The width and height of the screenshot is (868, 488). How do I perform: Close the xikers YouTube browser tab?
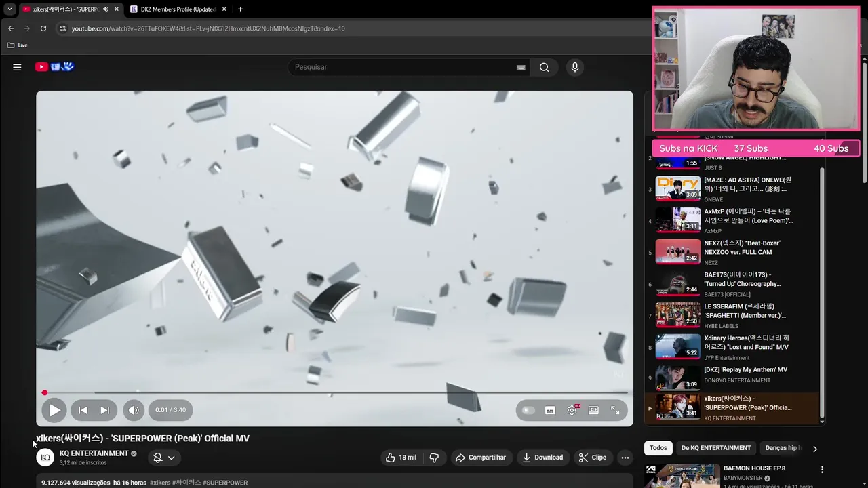pyautogui.click(x=116, y=9)
